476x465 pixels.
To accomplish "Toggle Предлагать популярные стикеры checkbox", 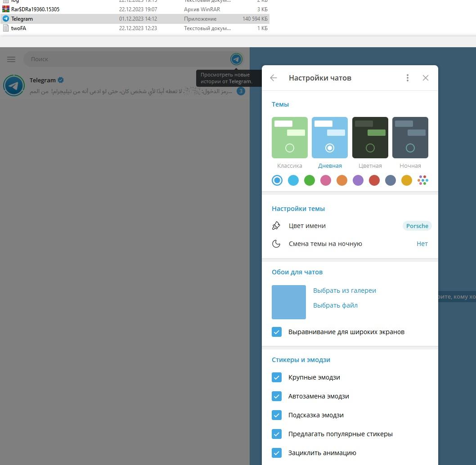I will click(277, 434).
